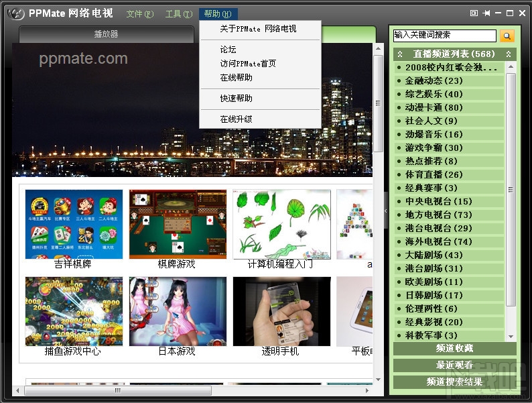532x403 pixels.
Task: Expand 体育直播(26) category
Action: 449,174
